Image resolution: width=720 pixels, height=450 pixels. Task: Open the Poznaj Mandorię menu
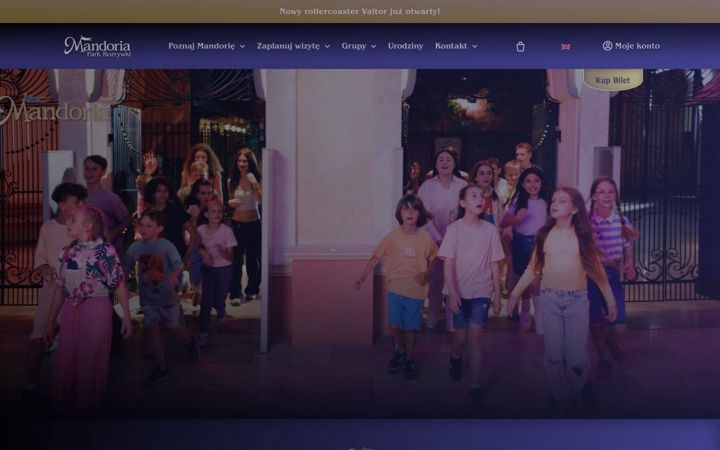201,46
